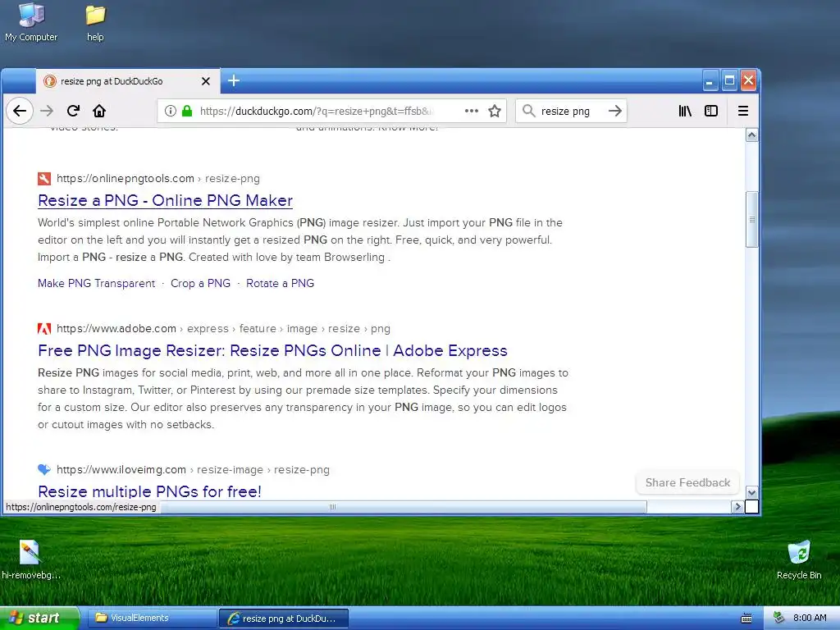Maximize the browser window

click(729, 81)
